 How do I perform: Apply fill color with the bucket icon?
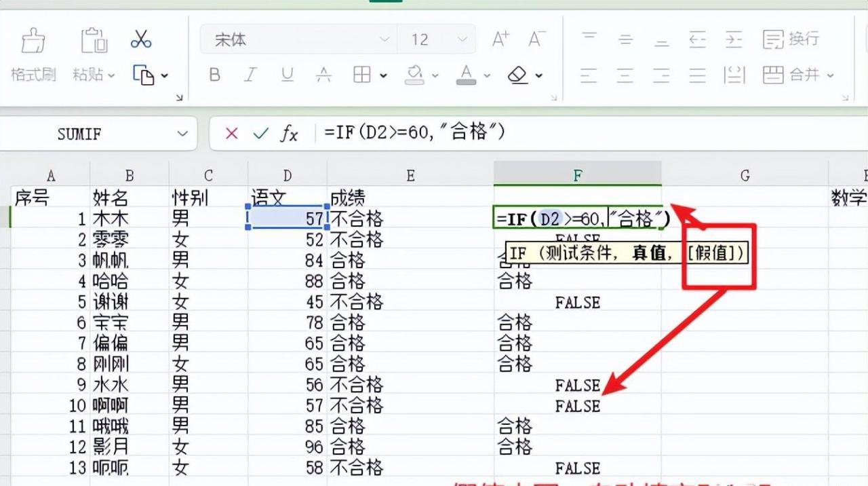(414, 75)
